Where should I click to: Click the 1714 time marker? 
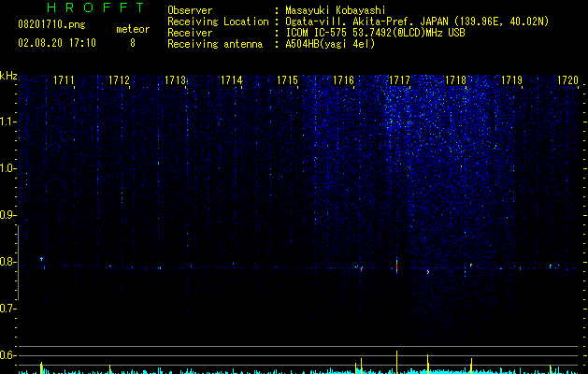pos(232,80)
